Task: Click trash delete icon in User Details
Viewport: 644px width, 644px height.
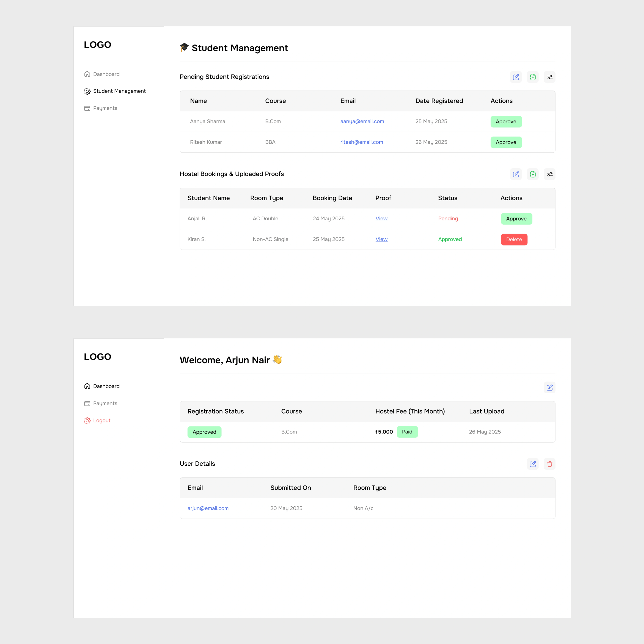Action: point(549,464)
